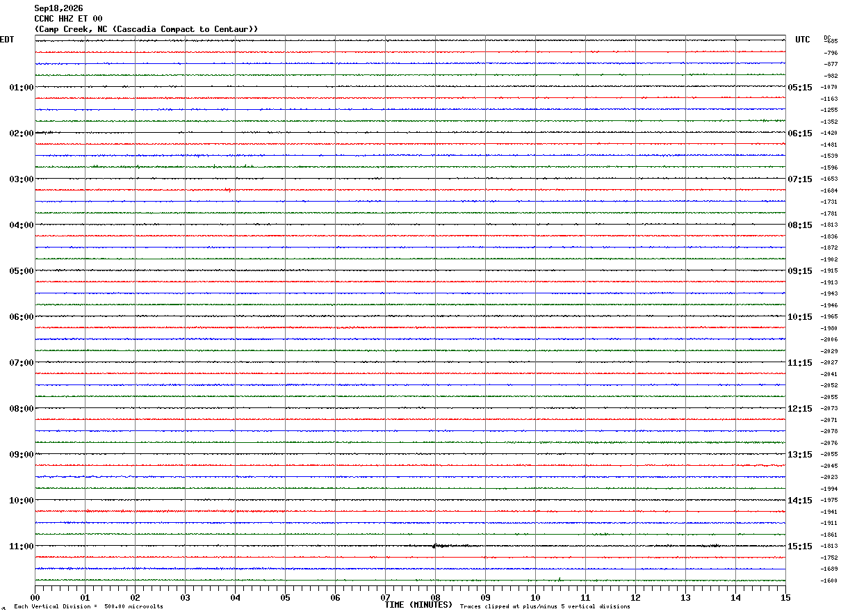Click the 01:00 EDT time label
The width and height of the screenshot is (841, 616).
coord(21,87)
